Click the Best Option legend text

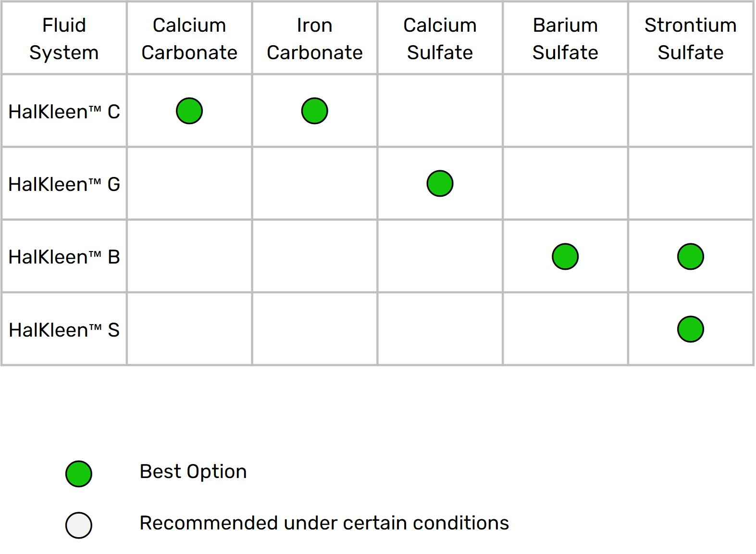tap(193, 472)
